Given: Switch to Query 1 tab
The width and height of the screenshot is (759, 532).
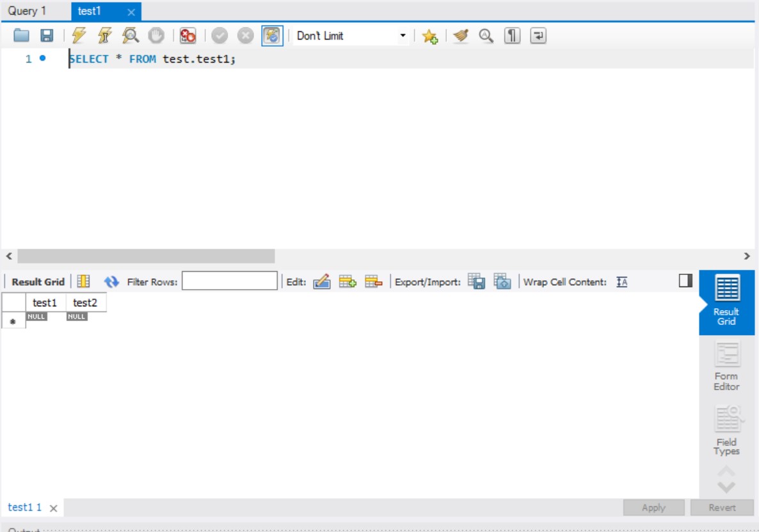Looking at the screenshot, I should (27, 11).
